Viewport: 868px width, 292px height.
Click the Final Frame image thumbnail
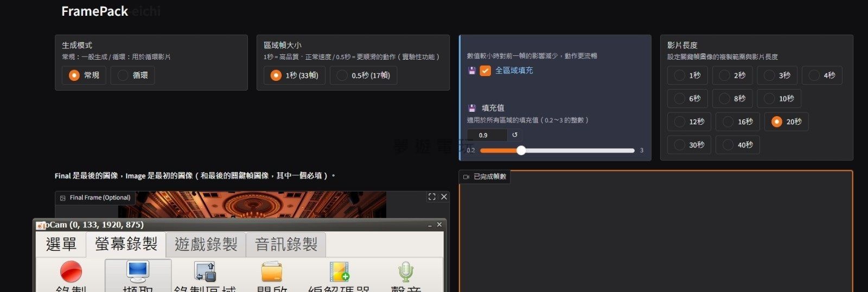252,205
